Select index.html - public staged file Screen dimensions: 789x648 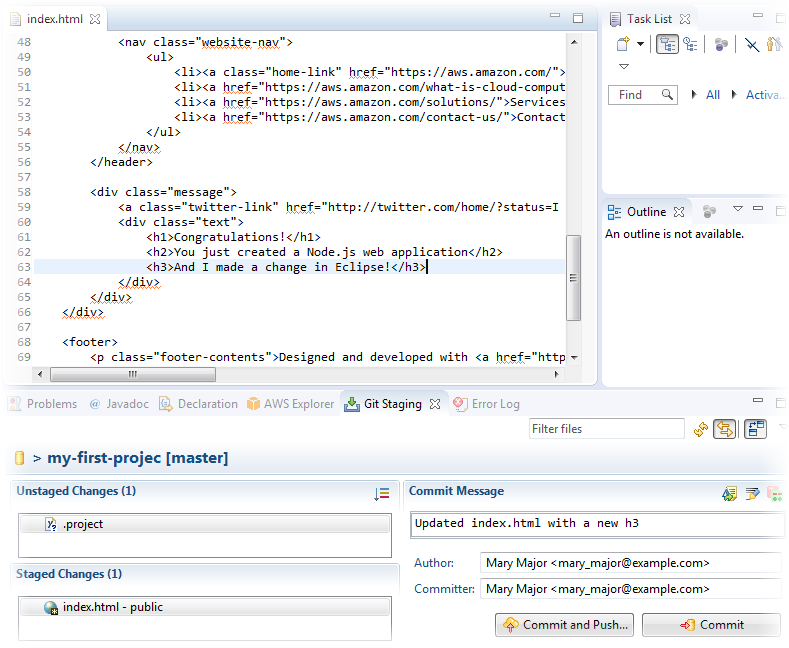coord(205,607)
